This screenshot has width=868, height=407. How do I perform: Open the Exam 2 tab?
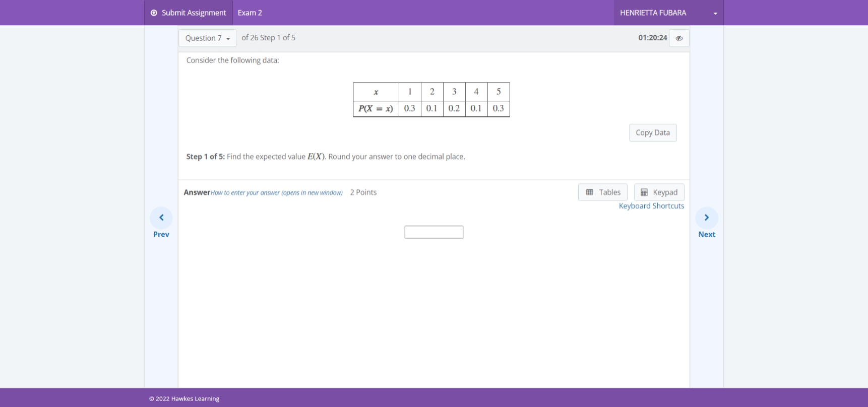[x=250, y=13]
